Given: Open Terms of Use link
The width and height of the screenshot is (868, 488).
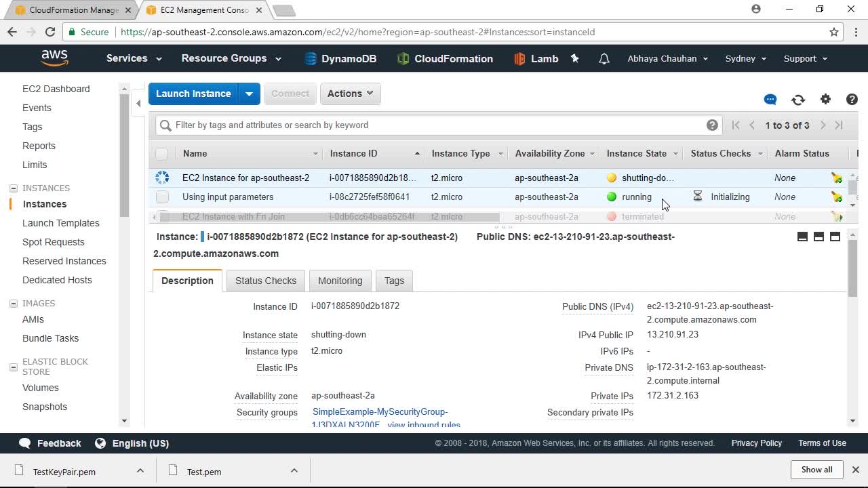Looking at the screenshot, I should pyautogui.click(x=822, y=443).
